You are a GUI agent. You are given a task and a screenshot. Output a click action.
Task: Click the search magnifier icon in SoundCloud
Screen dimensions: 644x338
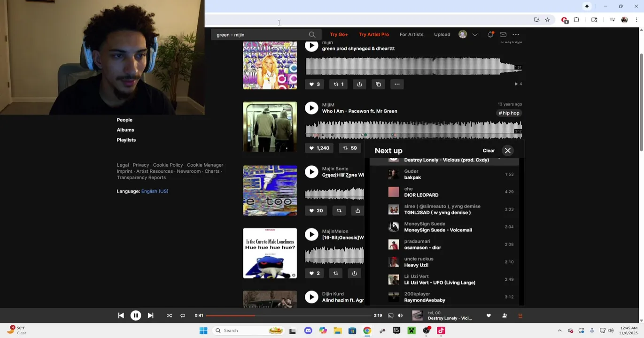(x=312, y=35)
